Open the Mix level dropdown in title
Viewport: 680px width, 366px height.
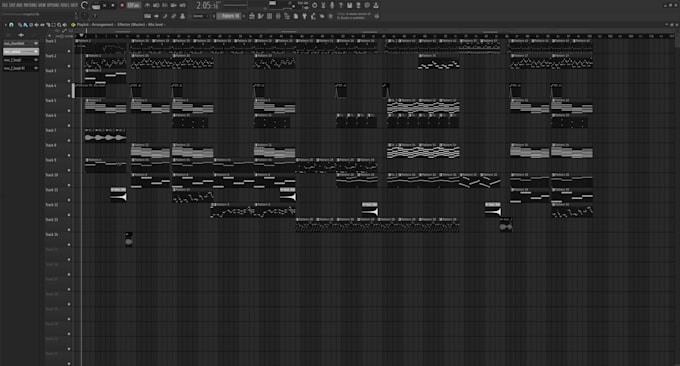(x=155, y=25)
